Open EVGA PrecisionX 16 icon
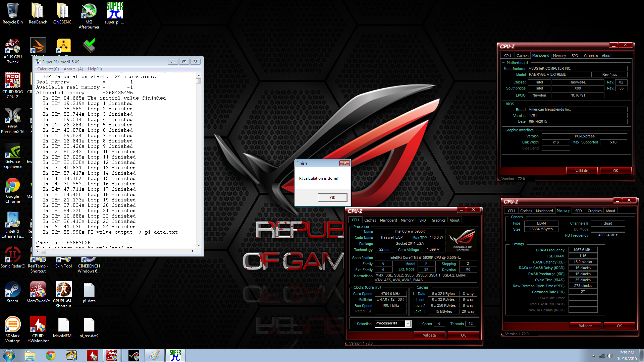The image size is (644, 362). coord(13,121)
